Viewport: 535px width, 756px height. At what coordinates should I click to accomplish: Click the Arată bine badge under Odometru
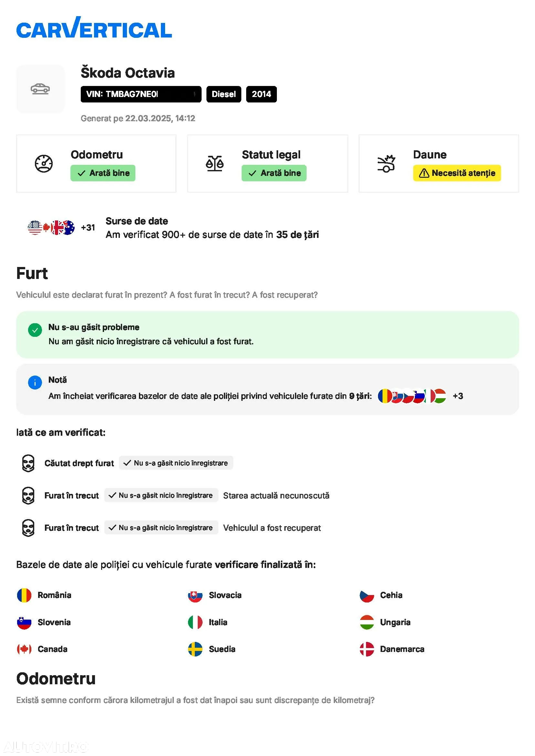103,173
